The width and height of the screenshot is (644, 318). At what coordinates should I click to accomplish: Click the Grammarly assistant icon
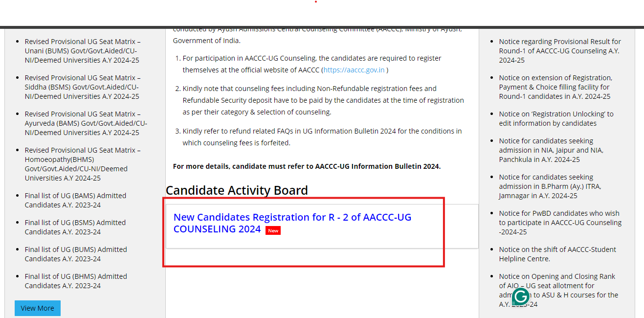520,296
